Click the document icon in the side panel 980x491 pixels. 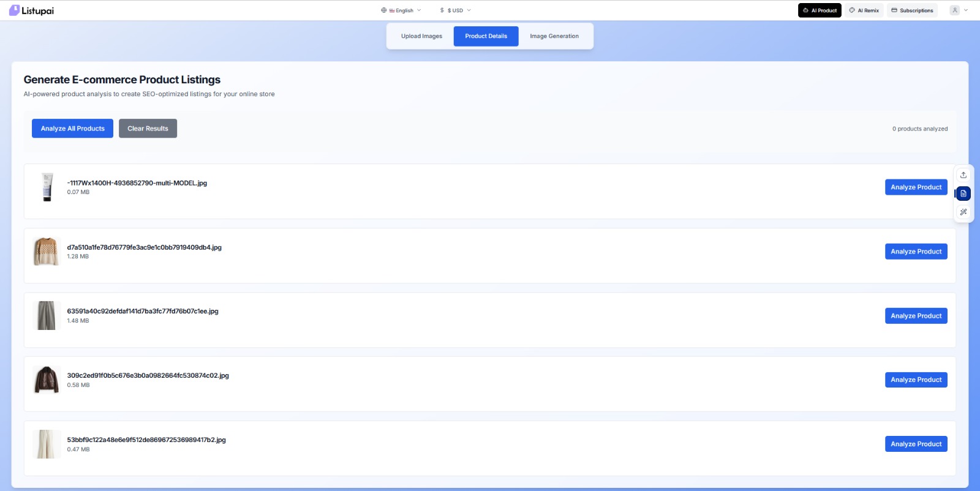coord(963,193)
